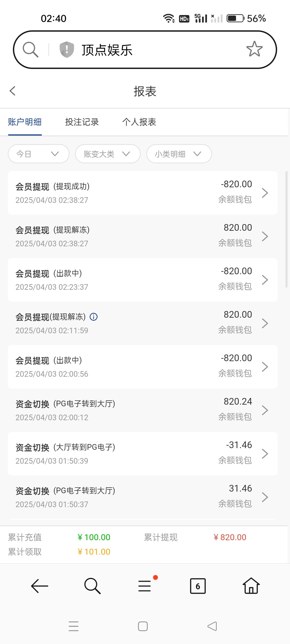The width and height of the screenshot is (290, 644).
Task: Tap the site security shield icon
Action: (x=67, y=50)
